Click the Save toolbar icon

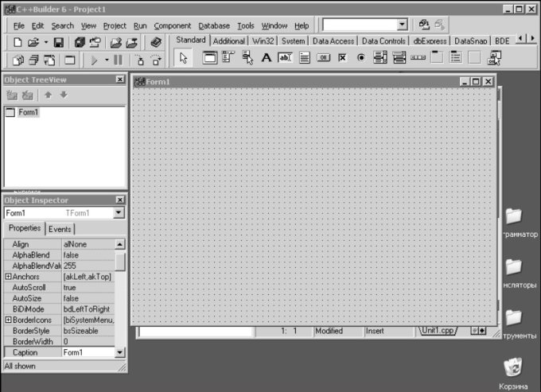tap(59, 41)
